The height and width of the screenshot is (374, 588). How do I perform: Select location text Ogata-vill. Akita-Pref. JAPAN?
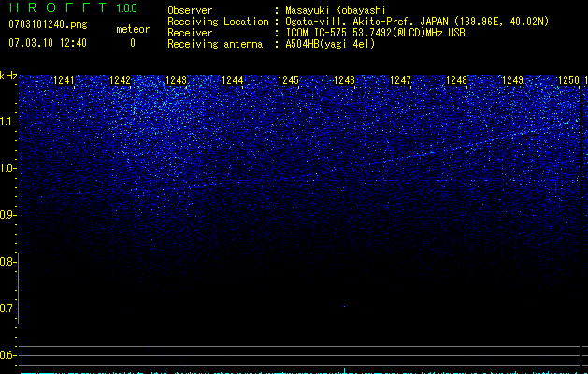pos(366,22)
